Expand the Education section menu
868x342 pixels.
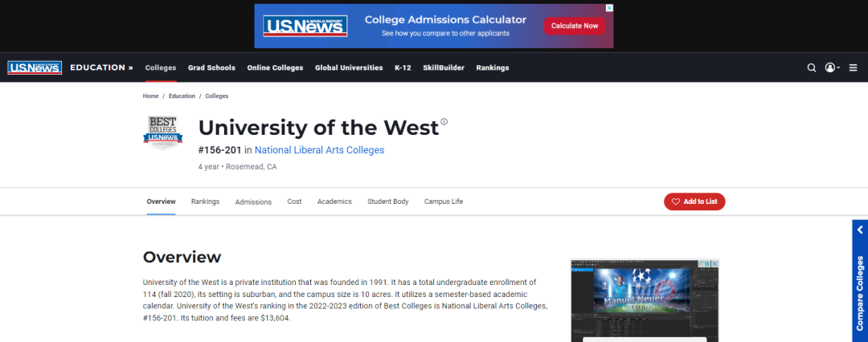point(101,68)
